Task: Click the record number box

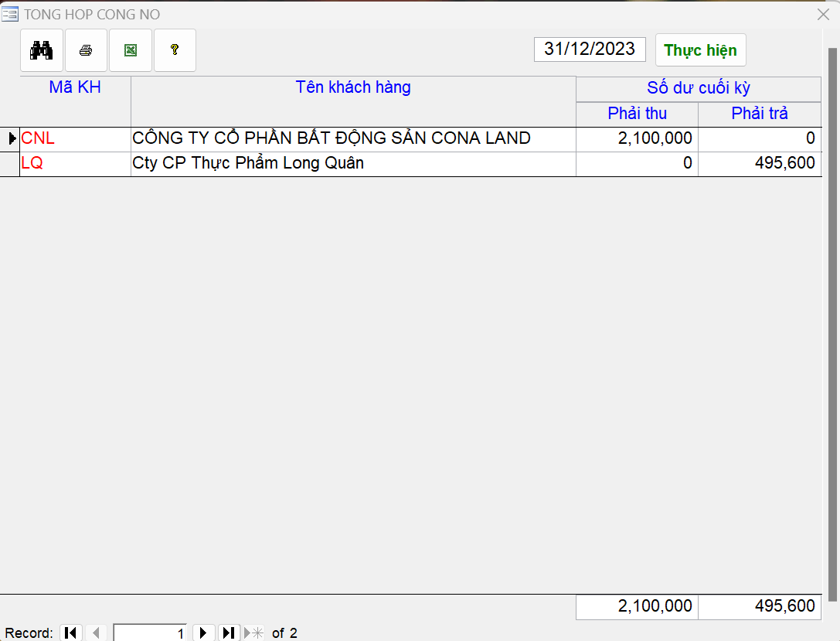Action: (x=150, y=632)
